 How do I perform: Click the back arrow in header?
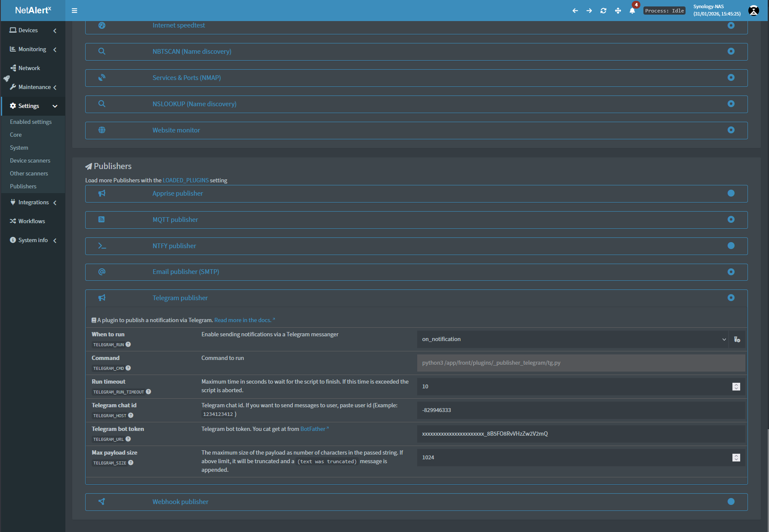tap(575, 11)
